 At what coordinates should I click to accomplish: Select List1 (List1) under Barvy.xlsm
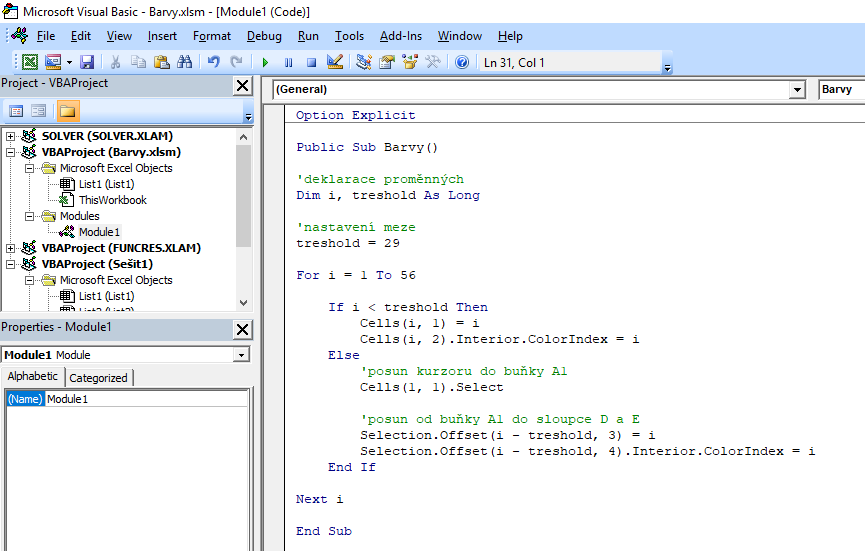click(106, 184)
